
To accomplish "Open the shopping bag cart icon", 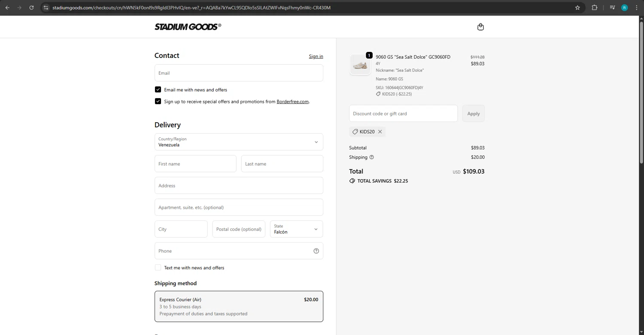I will 480,27.
